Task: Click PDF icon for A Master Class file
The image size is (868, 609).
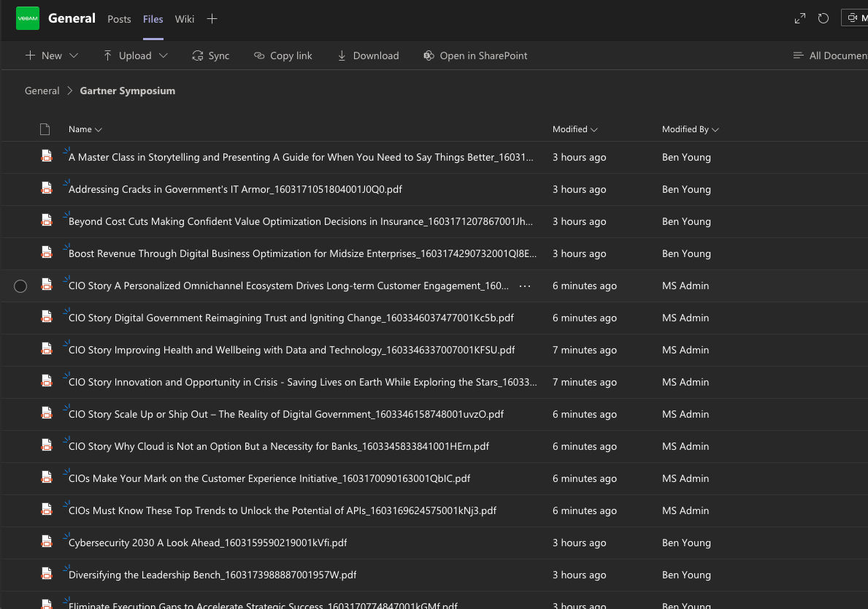Action: (47, 156)
